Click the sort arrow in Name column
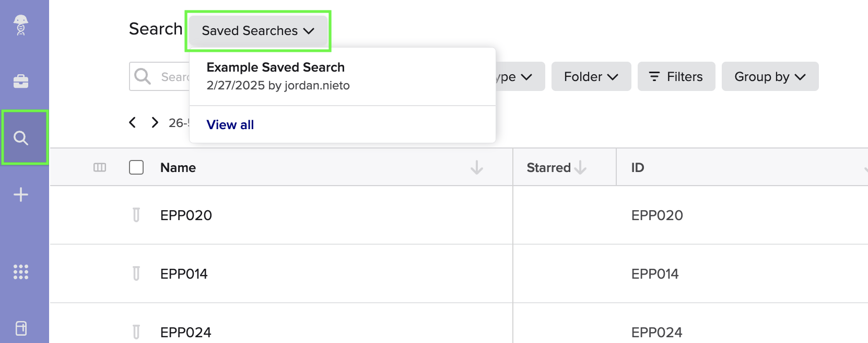Image resolution: width=868 pixels, height=343 pixels. (x=477, y=167)
